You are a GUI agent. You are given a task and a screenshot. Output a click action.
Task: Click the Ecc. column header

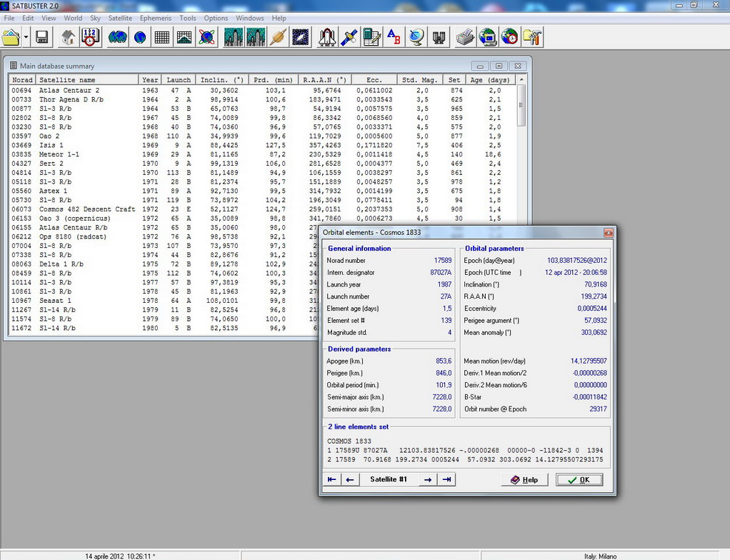point(374,79)
